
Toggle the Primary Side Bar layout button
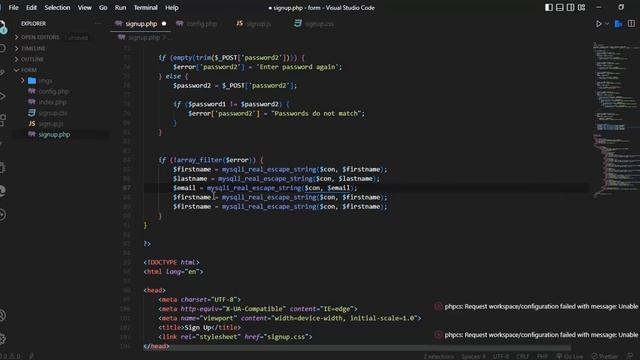click(x=549, y=7)
